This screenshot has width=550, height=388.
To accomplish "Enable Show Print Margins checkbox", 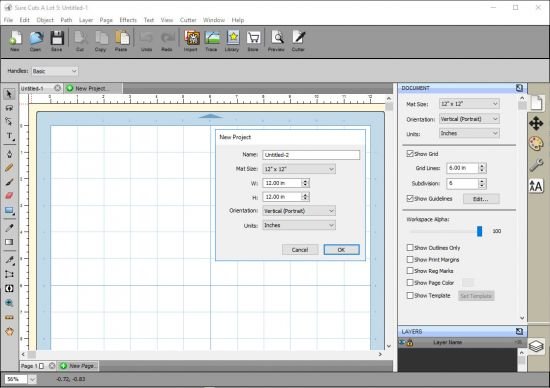I will (x=410, y=260).
